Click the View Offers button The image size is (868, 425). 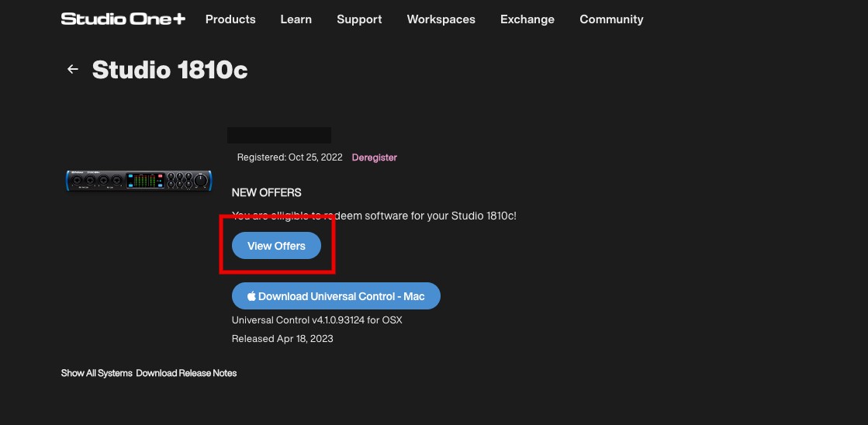click(276, 246)
